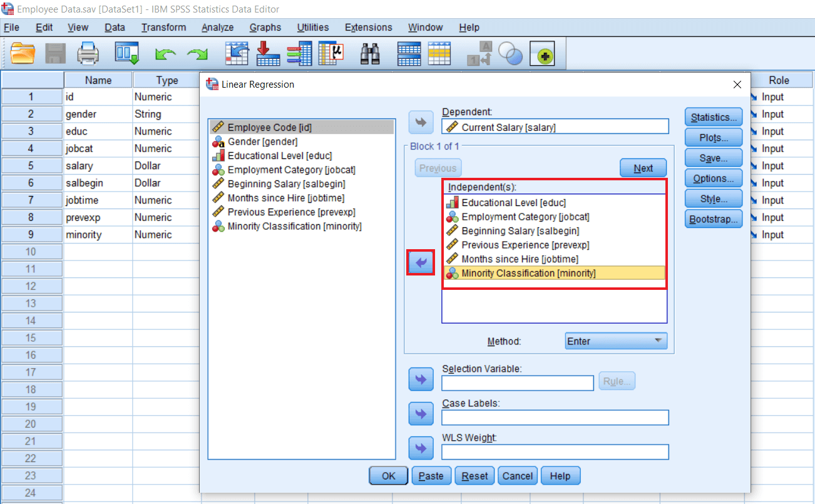Undo with the left green arrow icon

tap(165, 54)
